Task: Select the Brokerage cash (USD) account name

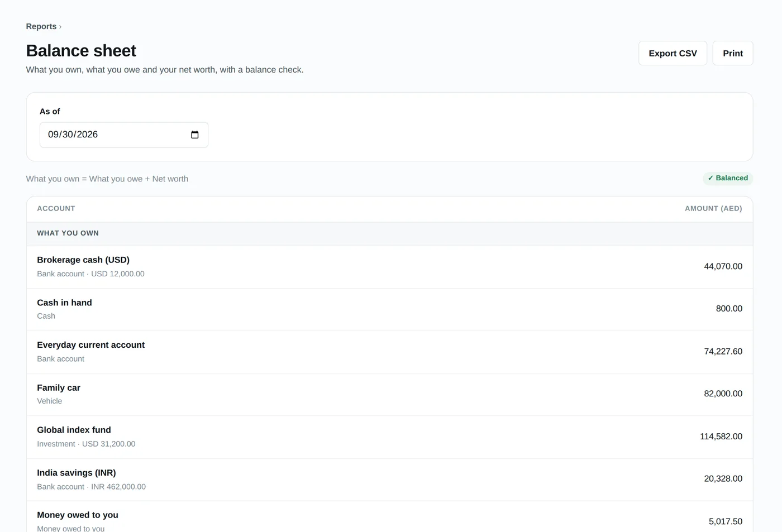Action: (x=83, y=260)
